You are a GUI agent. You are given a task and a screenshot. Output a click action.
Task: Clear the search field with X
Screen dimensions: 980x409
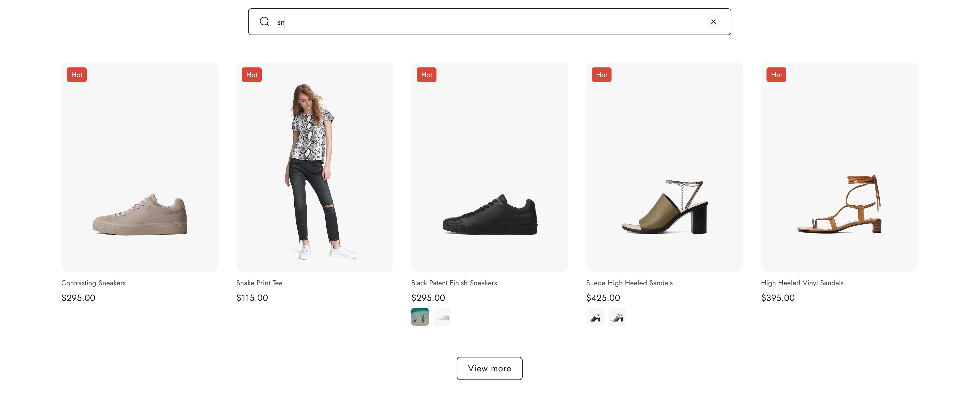click(x=713, y=22)
